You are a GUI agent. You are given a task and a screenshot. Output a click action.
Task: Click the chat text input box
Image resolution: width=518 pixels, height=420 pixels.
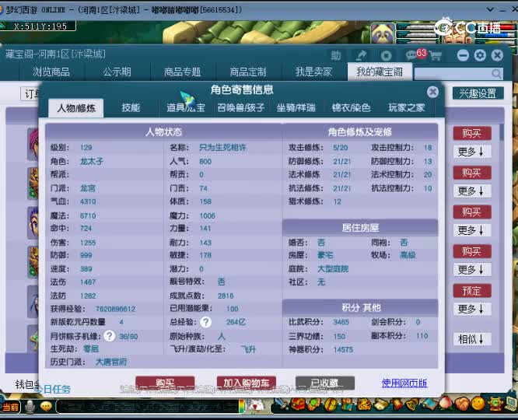(x=148, y=407)
